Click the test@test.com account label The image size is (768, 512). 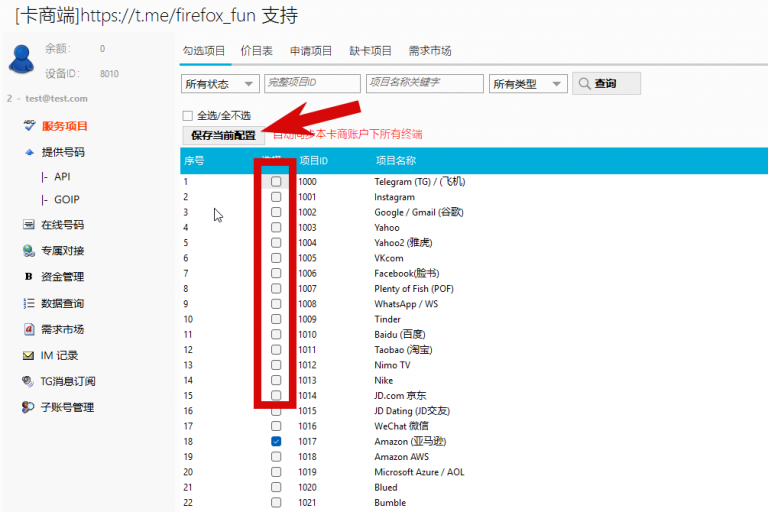tap(56, 98)
